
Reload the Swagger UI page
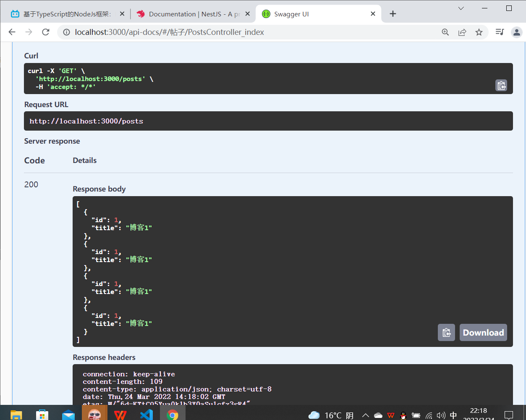pyautogui.click(x=46, y=31)
